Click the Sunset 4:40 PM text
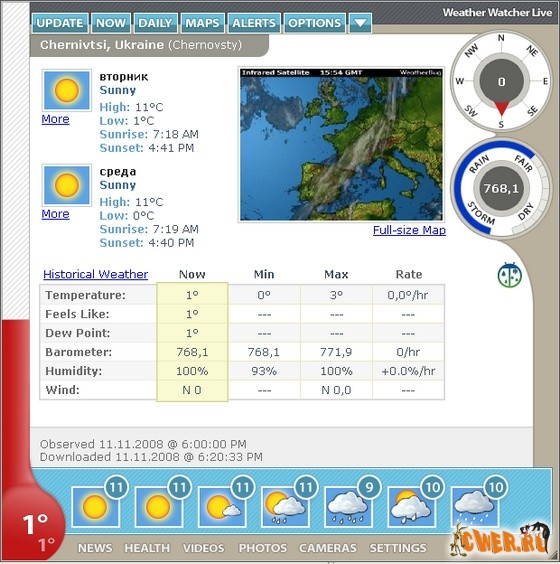The width and height of the screenshot is (560, 564). pos(147,243)
